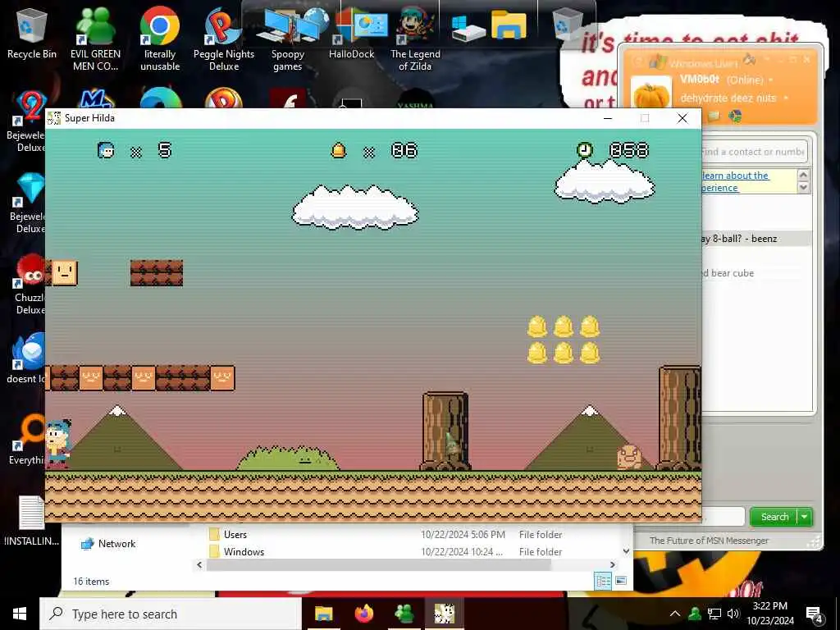Click the Explorer vertical scrollbar down arrow

coord(626,550)
